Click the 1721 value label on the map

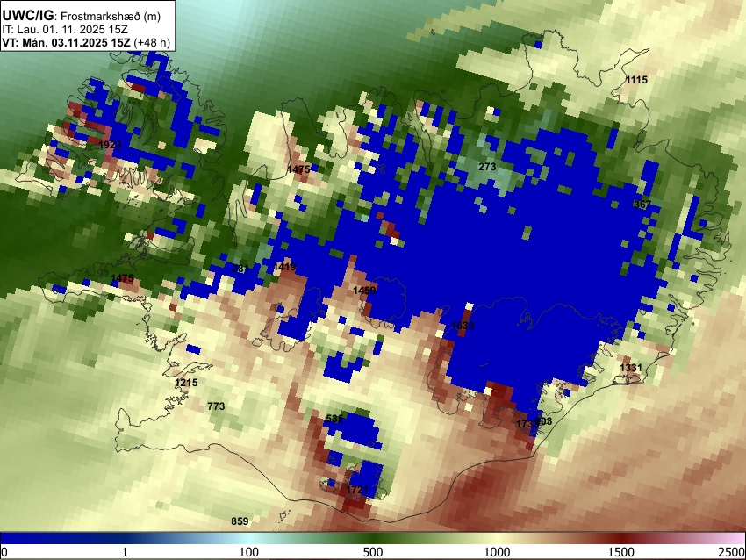pos(357,490)
